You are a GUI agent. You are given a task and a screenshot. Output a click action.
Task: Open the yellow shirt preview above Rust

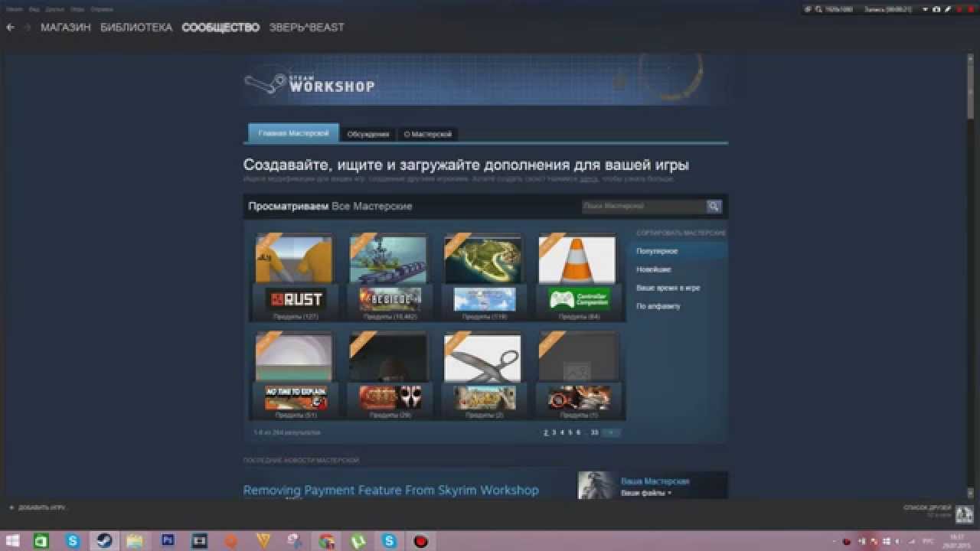(x=294, y=260)
